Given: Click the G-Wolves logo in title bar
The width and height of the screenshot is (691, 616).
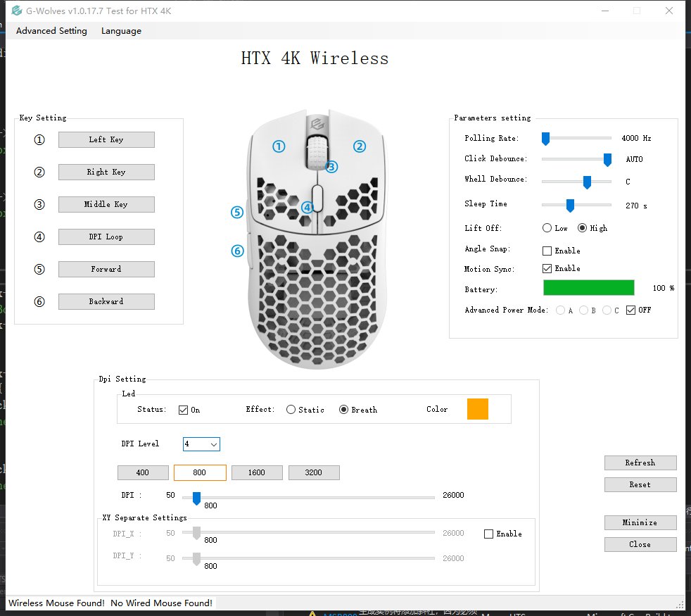Looking at the screenshot, I should click(17, 11).
